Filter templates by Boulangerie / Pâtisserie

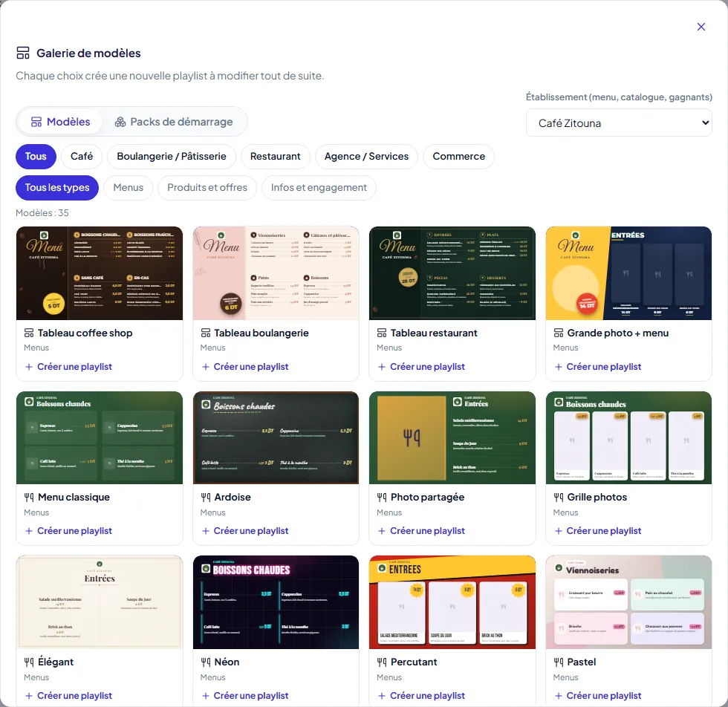(x=172, y=157)
